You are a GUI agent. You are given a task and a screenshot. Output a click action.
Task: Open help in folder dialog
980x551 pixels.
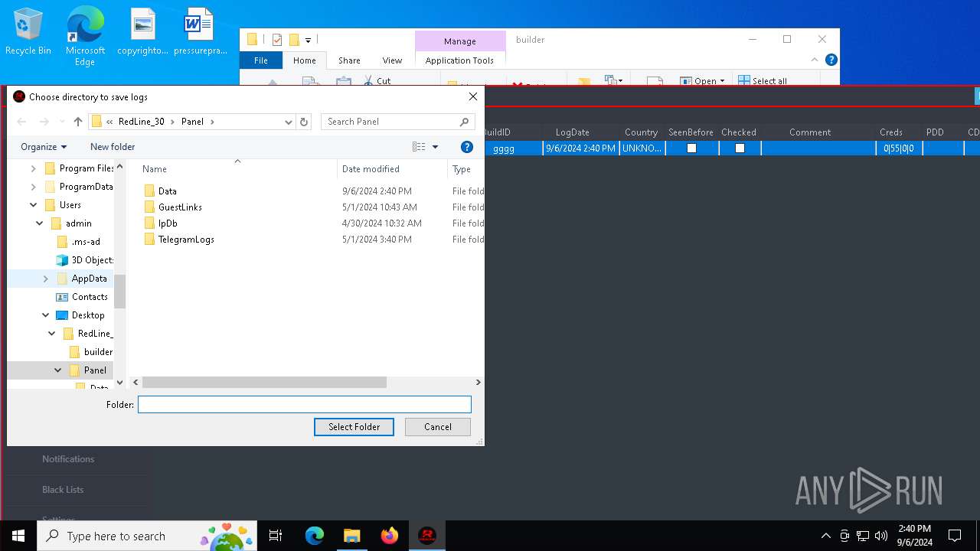[467, 147]
